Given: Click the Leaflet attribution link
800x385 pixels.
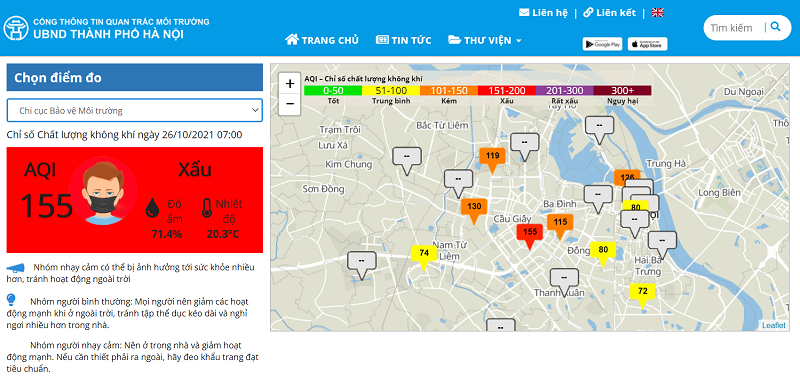Looking at the screenshot, I should (x=773, y=325).
